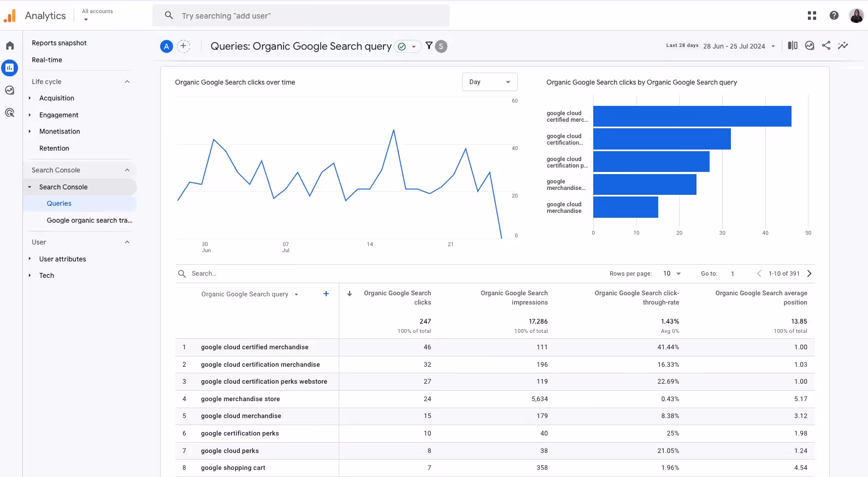Open the Insights icon in report header
Screen dimensions: 868x477
[x=843, y=46]
